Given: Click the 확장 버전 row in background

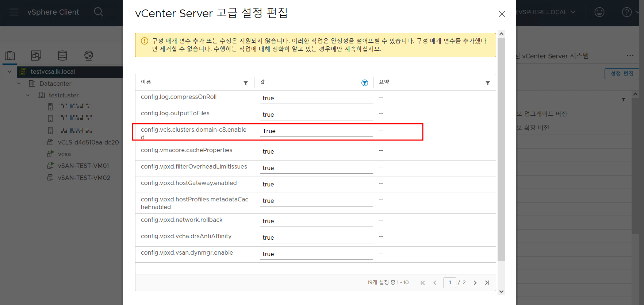Looking at the screenshot, I should click(533, 128).
